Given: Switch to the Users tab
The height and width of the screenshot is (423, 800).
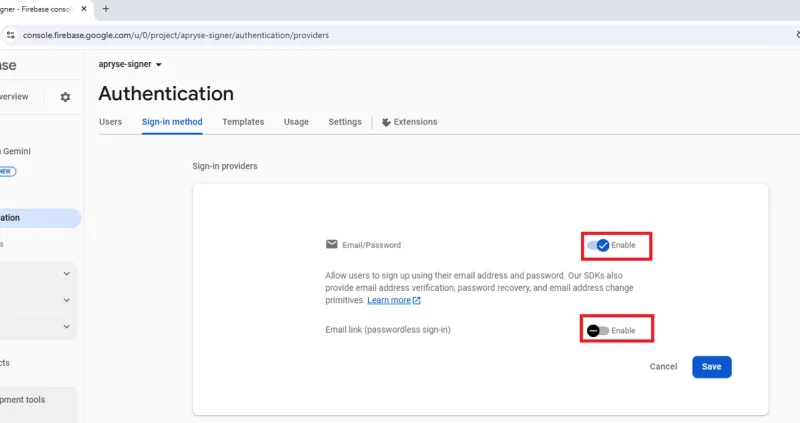Looking at the screenshot, I should click(x=110, y=122).
